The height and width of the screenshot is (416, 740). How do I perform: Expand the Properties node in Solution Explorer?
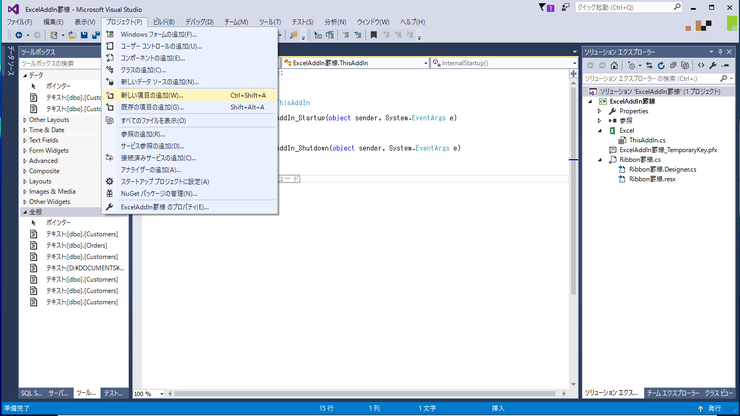[x=600, y=111]
